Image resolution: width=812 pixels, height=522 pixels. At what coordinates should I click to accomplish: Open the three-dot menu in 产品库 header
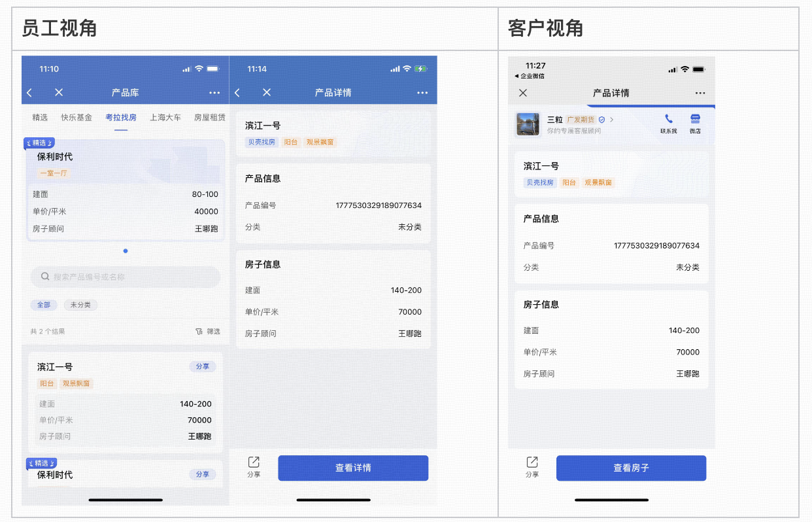coord(214,93)
